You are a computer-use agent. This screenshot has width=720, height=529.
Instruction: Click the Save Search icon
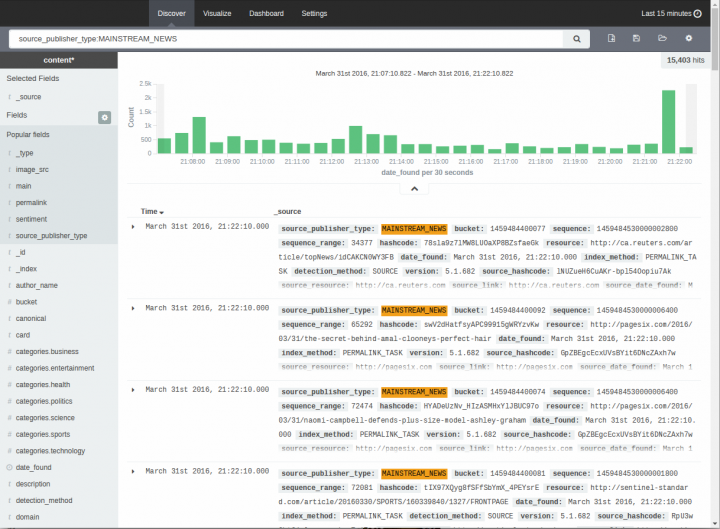coord(636,38)
